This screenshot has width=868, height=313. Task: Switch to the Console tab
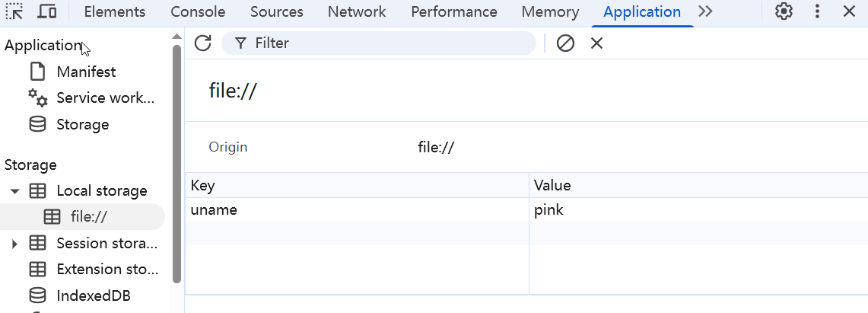(x=198, y=11)
